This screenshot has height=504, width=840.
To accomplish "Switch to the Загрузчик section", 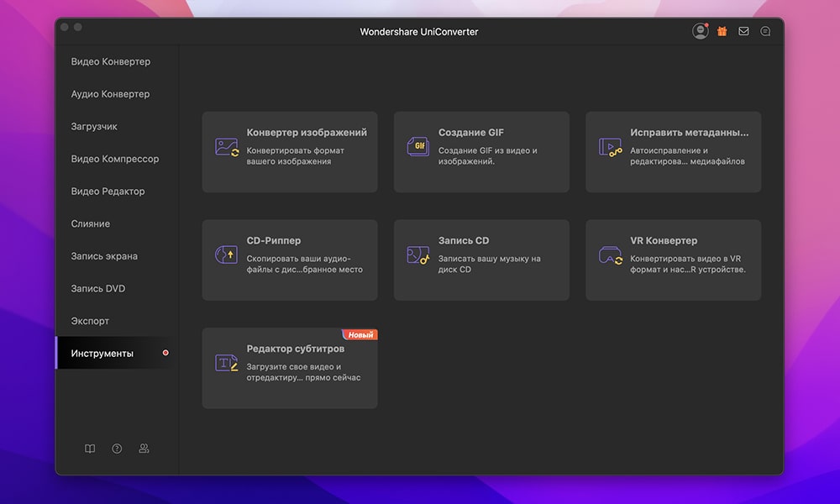I will 94,126.
